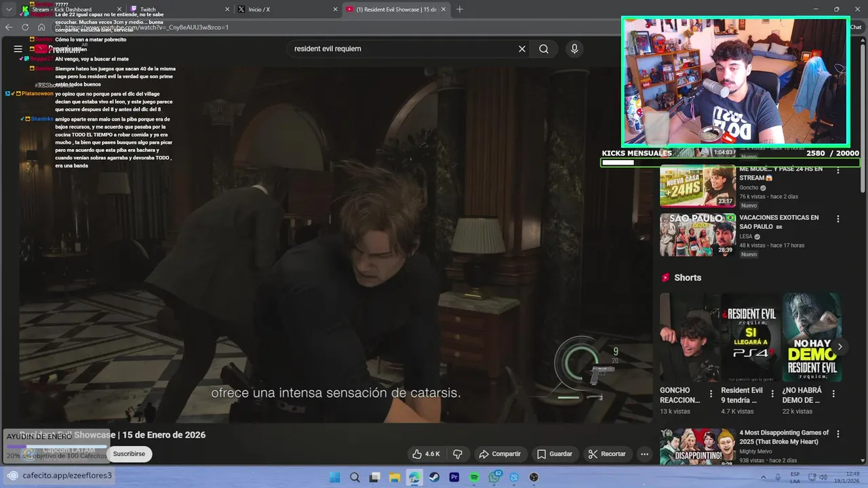The image size is (868, 488).
Task: Open OBS Studio from the taskbar
Action: [534, 477]
